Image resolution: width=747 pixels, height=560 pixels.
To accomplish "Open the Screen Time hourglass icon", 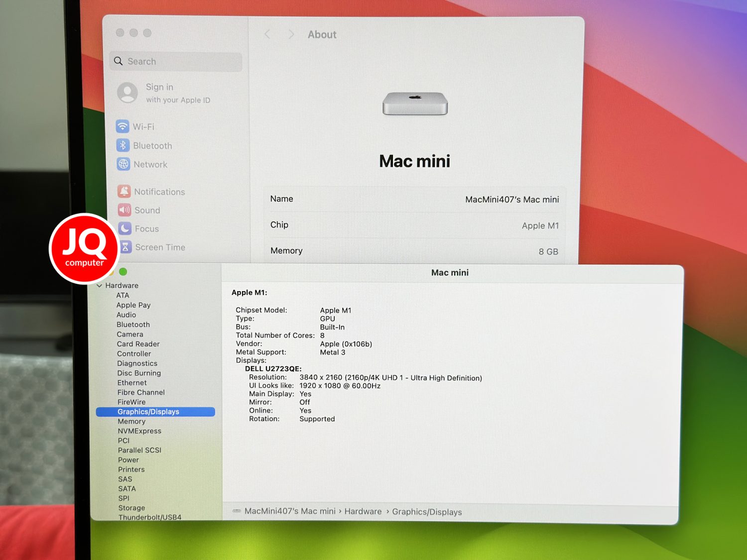I will (125, 247).
